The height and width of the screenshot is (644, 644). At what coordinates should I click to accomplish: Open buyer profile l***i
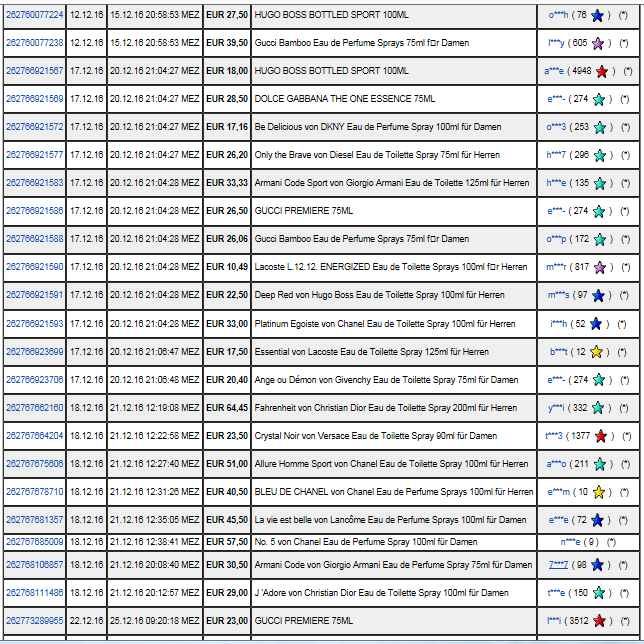coord(554,621)
